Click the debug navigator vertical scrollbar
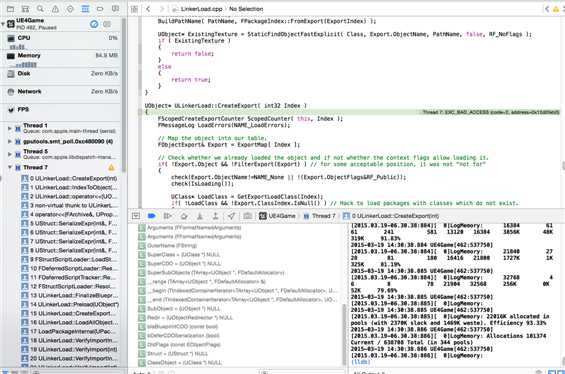Image resolution: width=565 pixels, height=374 pixels. coord(124,94)
